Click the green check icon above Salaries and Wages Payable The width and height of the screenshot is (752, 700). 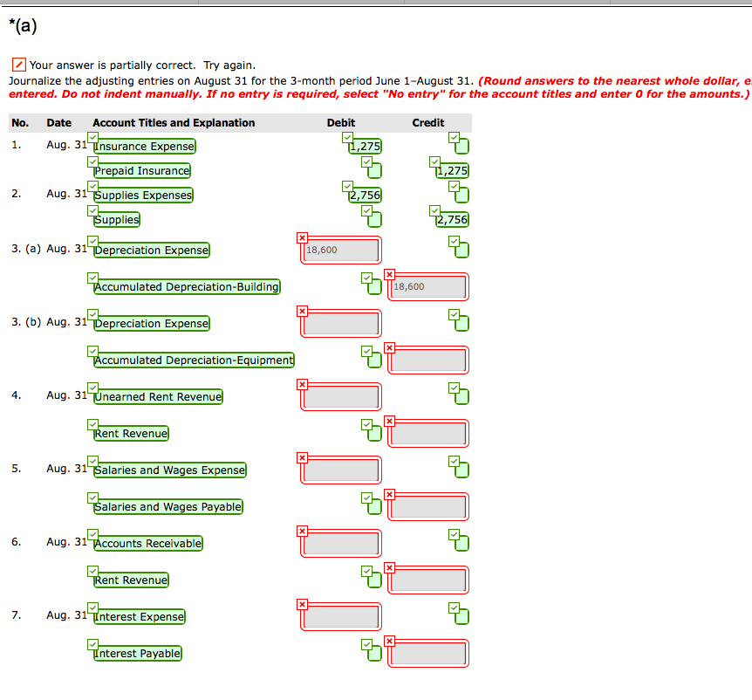(x=93, y=498)
